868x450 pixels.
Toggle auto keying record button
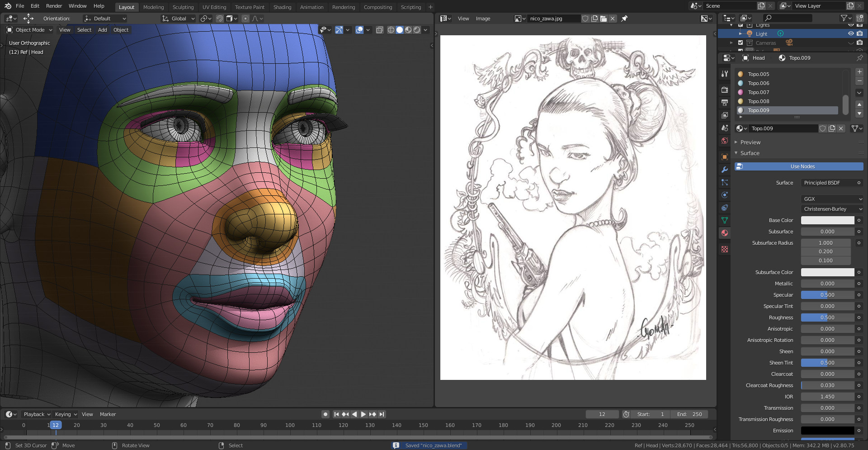(x=325, y=414)
